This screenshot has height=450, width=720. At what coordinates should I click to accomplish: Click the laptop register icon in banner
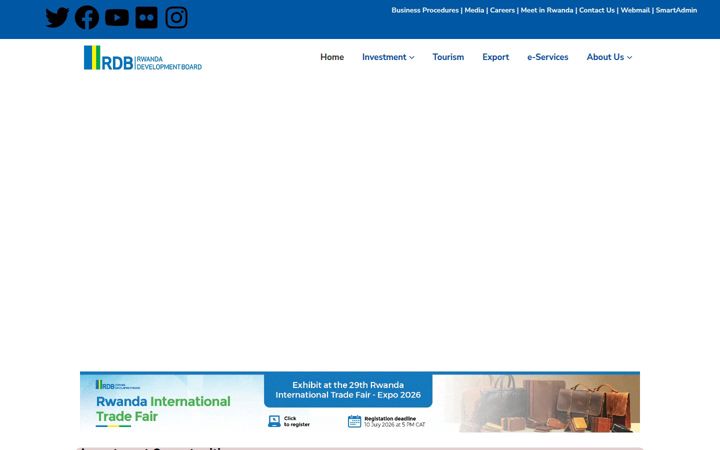point(274,421)
